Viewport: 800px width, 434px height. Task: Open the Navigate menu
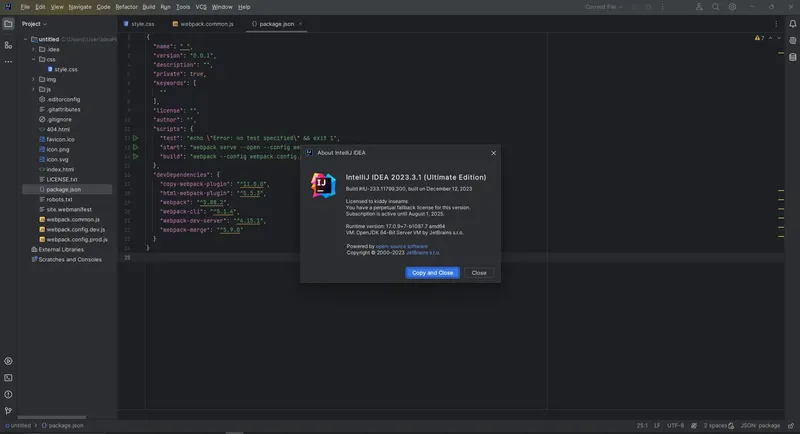pyautogui.click(x=80, y=7)
